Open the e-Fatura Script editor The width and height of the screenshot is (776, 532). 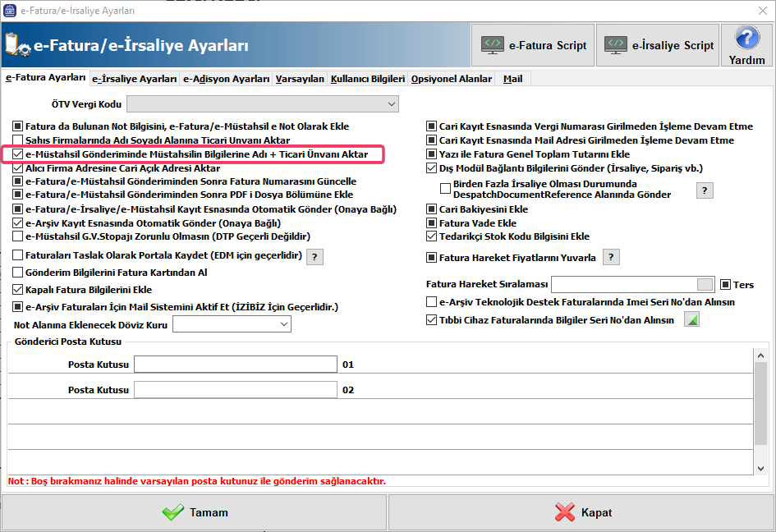[x=533, y=45]
